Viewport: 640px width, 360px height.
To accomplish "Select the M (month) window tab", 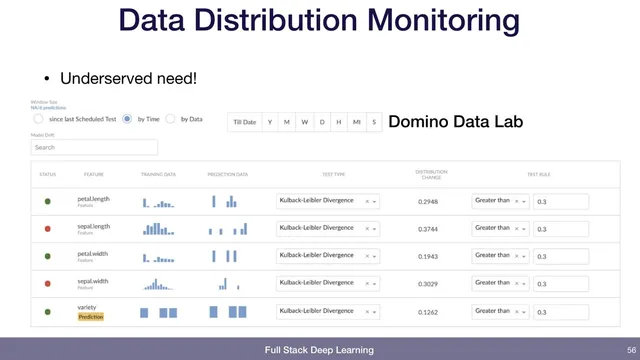I will tap(287, 122).
